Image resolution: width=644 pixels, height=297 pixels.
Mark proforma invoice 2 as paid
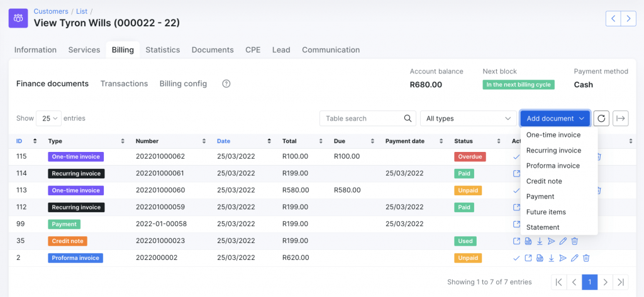[x=517, y=258]
